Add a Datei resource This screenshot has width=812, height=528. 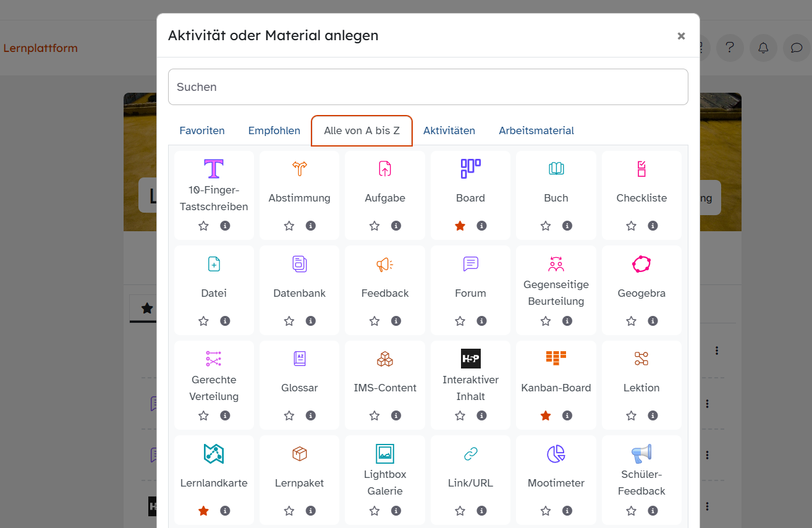pyautogui.click(x=214, y=278)
